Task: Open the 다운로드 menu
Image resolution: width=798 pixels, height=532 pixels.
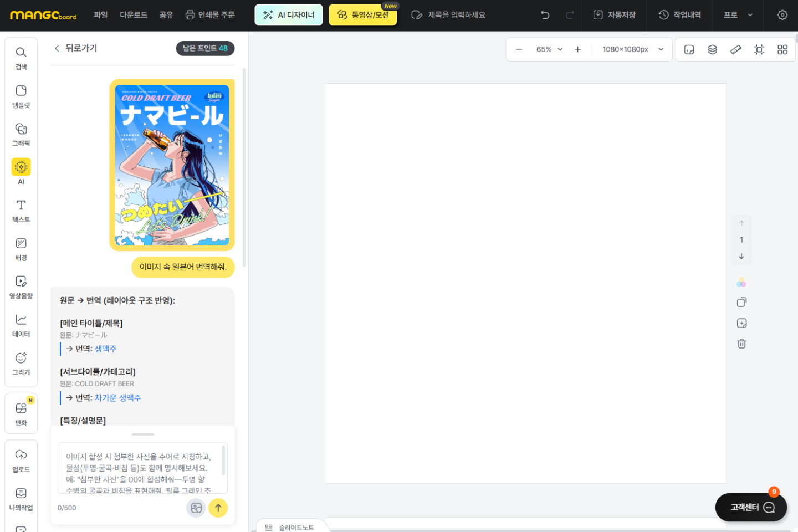Action: click(x=134, y=15)
